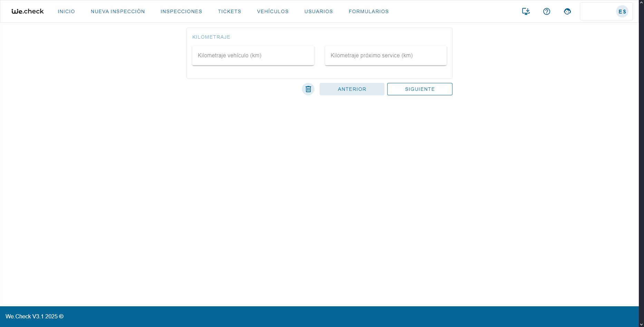644x327 pixels.
Task: Open the user account box in header
Action: click(x=598, y=11)
